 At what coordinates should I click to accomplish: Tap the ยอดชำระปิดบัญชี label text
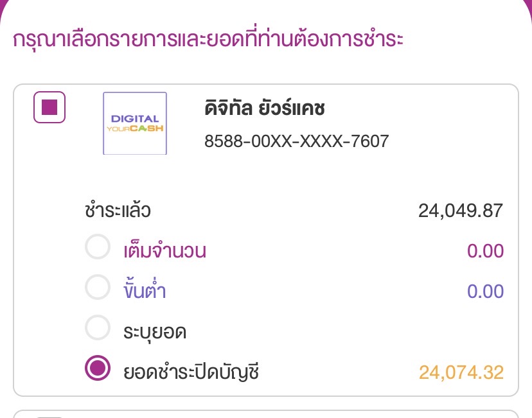click(191, 371)
